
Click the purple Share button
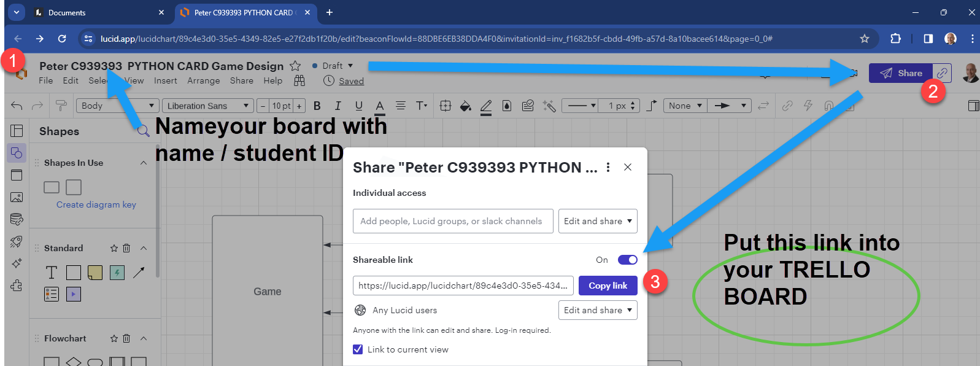(901, 73)
